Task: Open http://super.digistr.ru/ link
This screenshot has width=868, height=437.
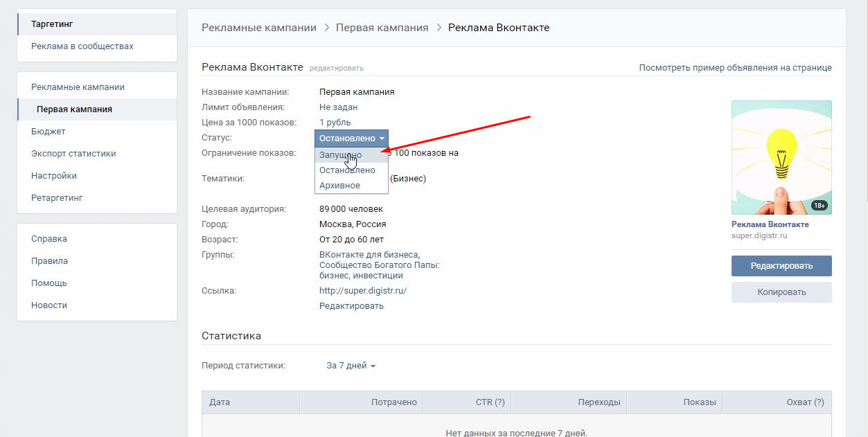Action: 363,291
